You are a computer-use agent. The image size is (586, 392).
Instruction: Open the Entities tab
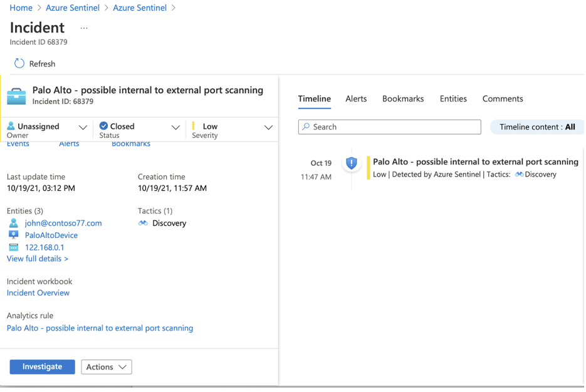(453, 99)
